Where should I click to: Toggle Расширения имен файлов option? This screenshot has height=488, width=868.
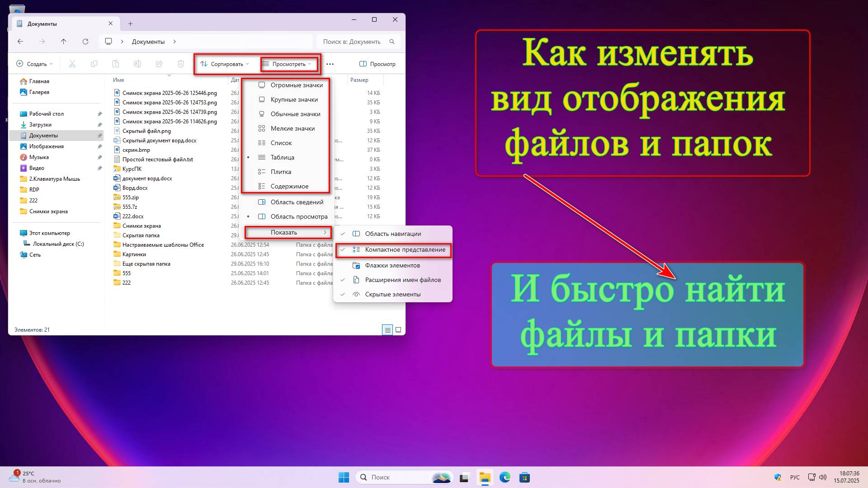pyautogui.click(x=393, y=280)
